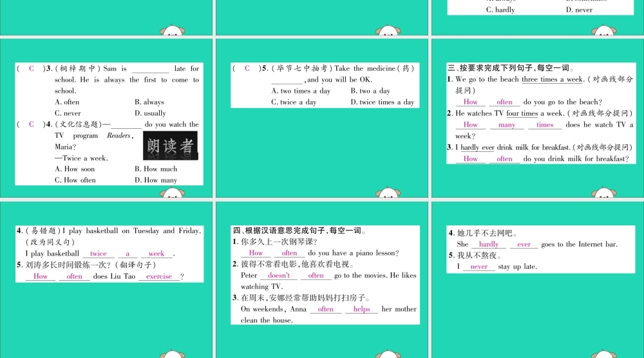This screenshot has height=358, width=644.
Task: Click option 'C. How often'
Action: tap(75, 180)
